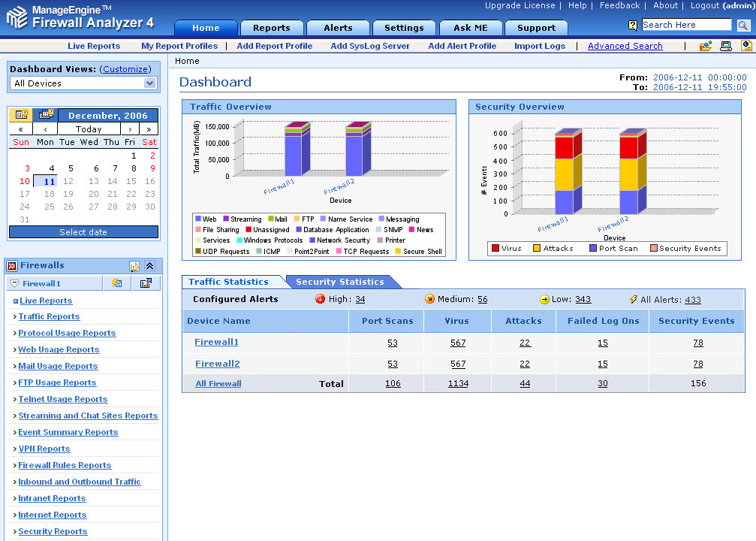Click the Web legend color swatch

click(x=198, y=219)
